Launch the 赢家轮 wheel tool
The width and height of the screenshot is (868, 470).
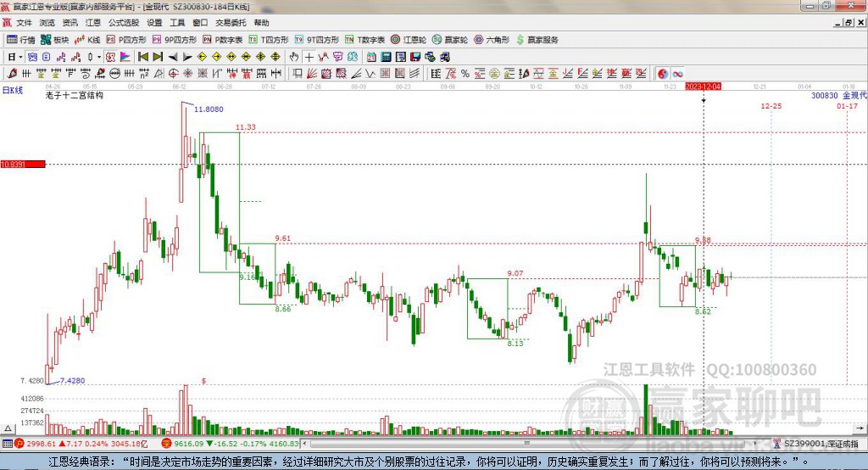click(x=450, y=40)
